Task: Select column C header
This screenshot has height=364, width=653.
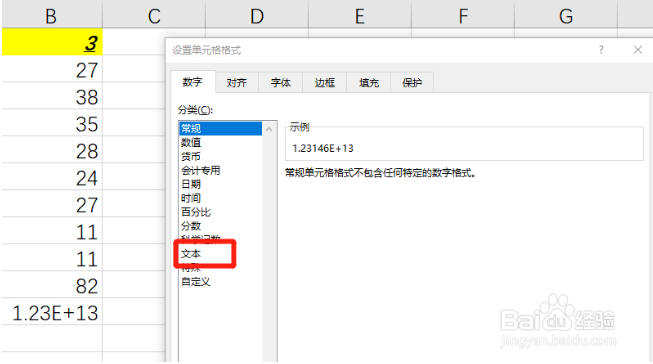Action: pyautogui.click(x=154, y=16)
